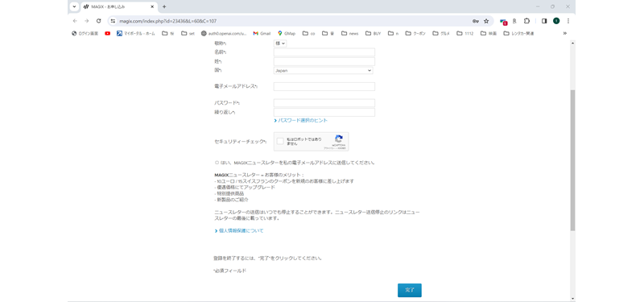Open the co bookmark folder
The image size is (644, 302).
click(309, 34)
